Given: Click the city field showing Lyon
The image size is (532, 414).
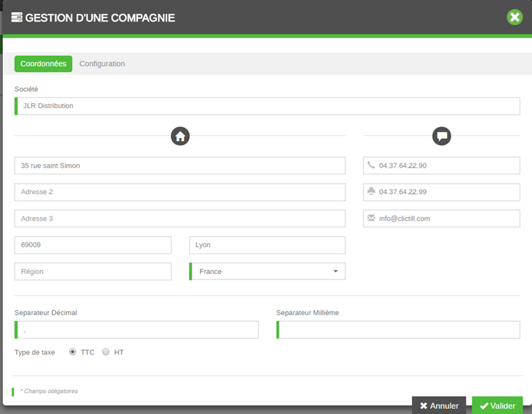Looking at the screenshot, I should (x=267, y=245).
